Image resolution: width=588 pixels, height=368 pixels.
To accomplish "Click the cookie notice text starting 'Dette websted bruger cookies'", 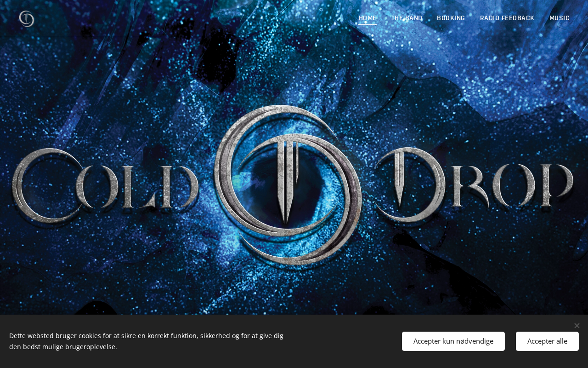I will pos(146,341).
